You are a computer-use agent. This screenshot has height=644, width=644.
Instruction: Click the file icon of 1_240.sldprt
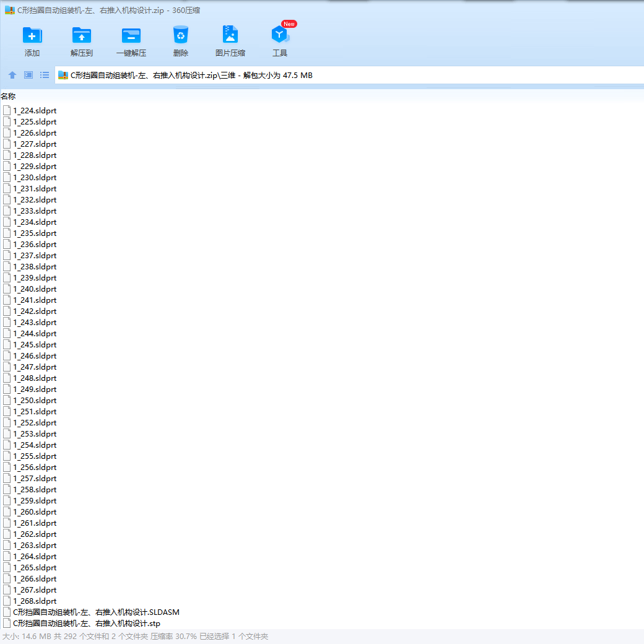(7, 289)
